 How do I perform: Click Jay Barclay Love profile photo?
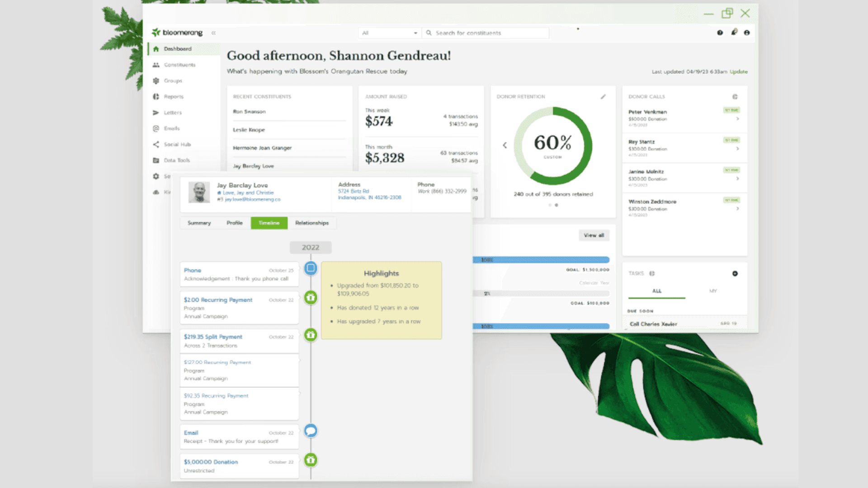[199, 192]
